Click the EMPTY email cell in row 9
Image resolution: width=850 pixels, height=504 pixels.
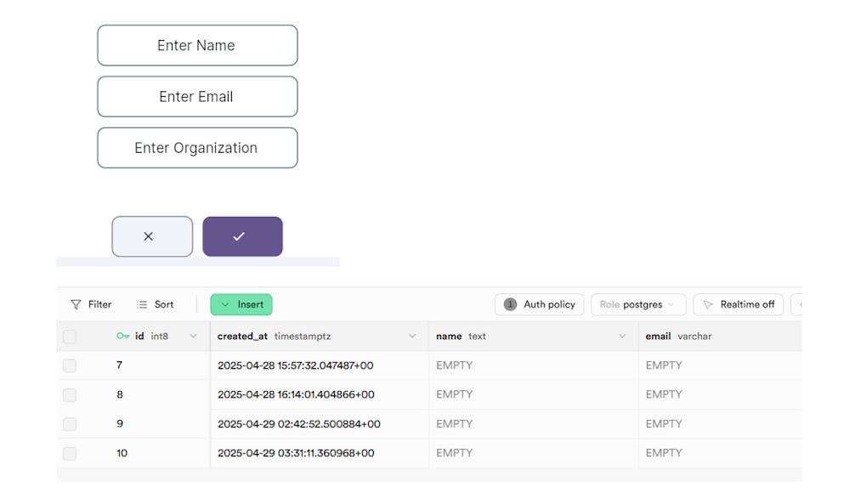[720, 424]
